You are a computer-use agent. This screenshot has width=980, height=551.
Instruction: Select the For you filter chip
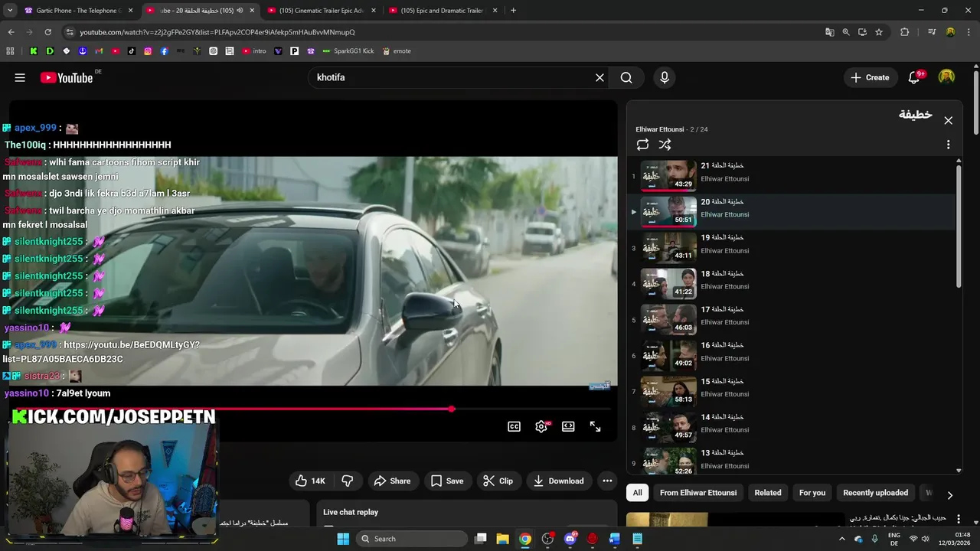[x=812, y=493]
